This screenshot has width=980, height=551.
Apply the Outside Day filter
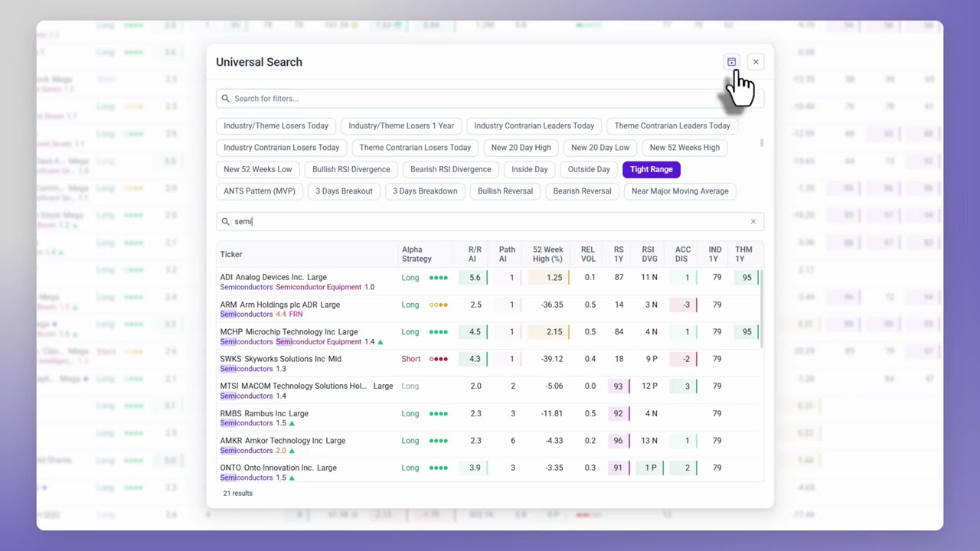pyautogui.click(x=589, y=169)
